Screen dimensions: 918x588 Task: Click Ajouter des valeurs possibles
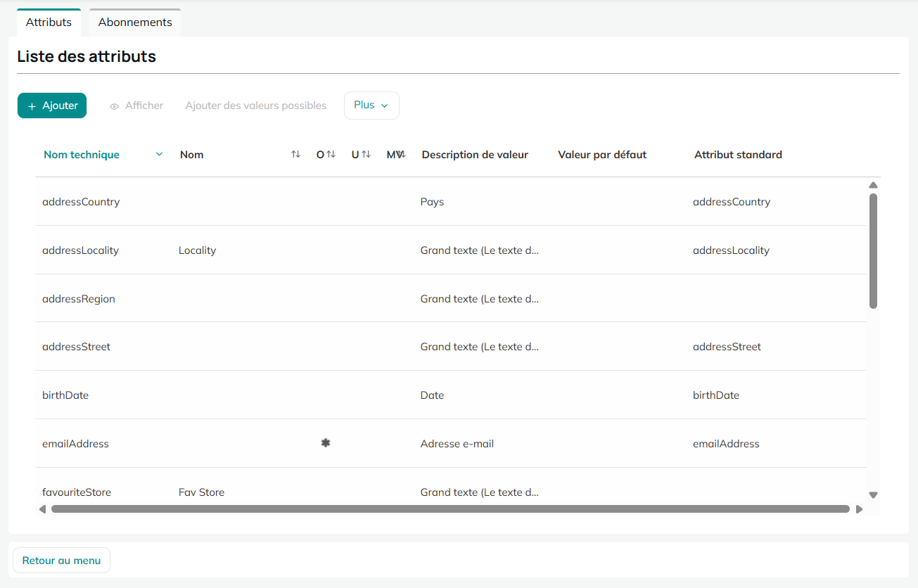(256, 106)
